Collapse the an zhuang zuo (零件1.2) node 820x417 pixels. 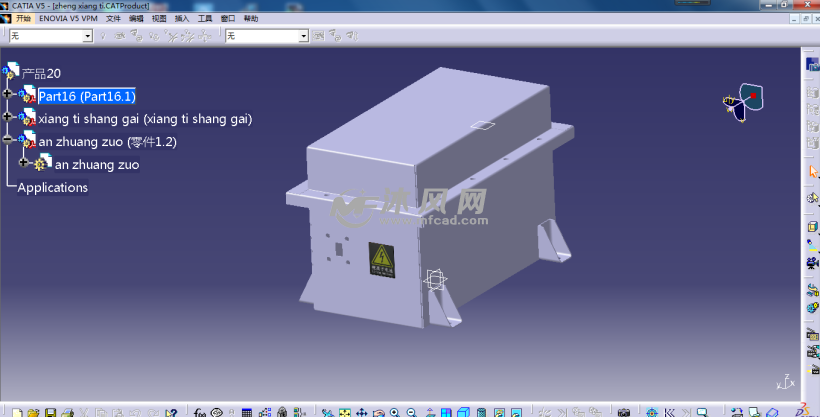pyautogui.click(x=8, y=141)
